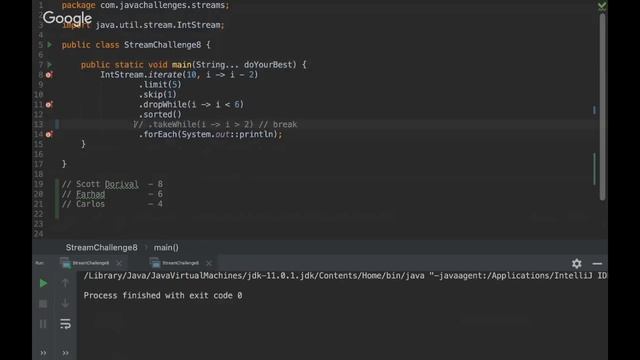Select the main() breadcrumb
The height and width of the screenshot is (360, 640).
point(166,248)
